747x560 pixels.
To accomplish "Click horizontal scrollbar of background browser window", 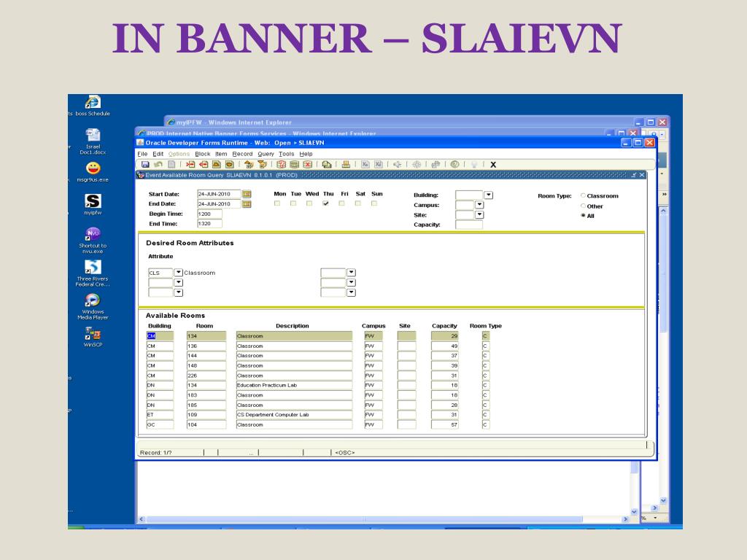I will click(364, 519).
